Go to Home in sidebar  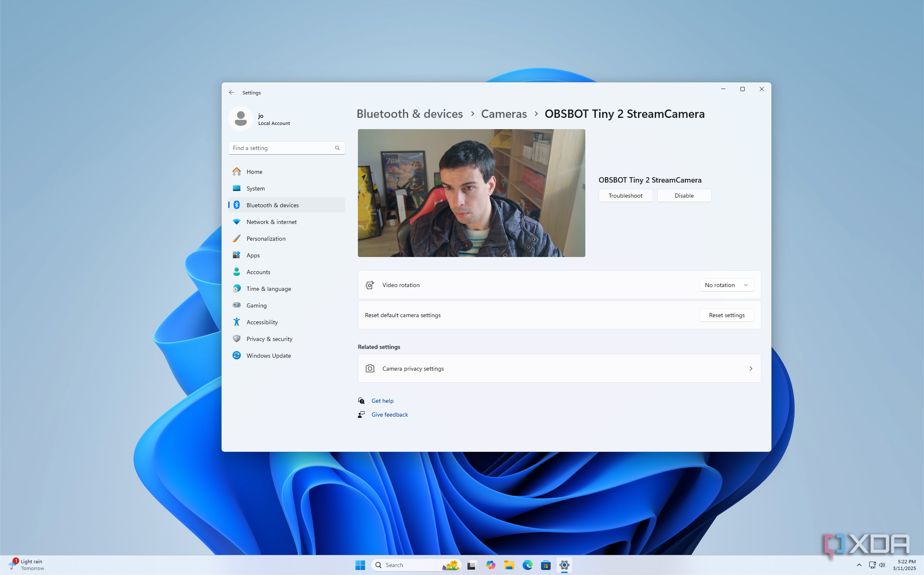click(287, 172)
